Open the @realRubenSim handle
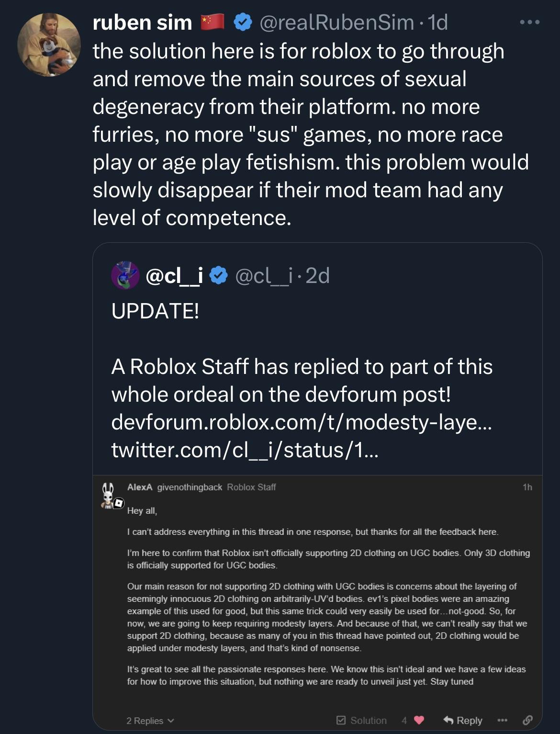560x734 pixels. click(x=336, y=22)
